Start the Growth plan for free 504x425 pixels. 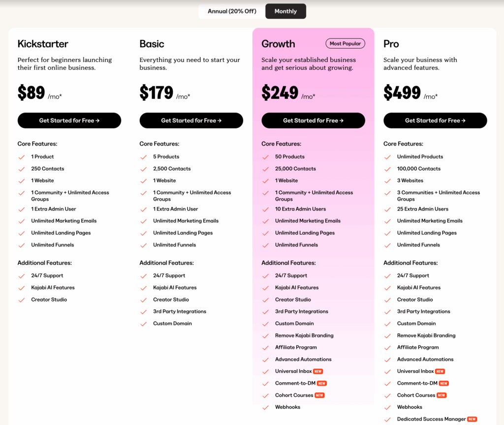coord(313,121)
